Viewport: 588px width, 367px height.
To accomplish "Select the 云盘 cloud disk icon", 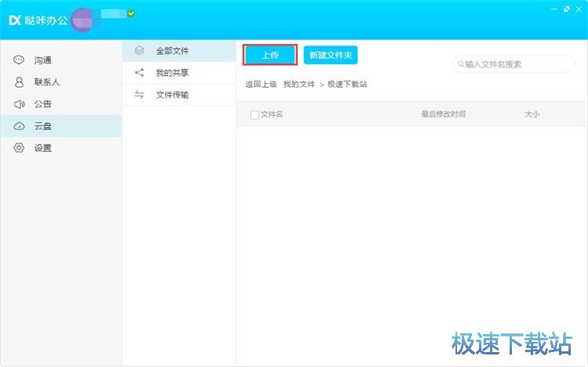I will (x=19, y=126).
